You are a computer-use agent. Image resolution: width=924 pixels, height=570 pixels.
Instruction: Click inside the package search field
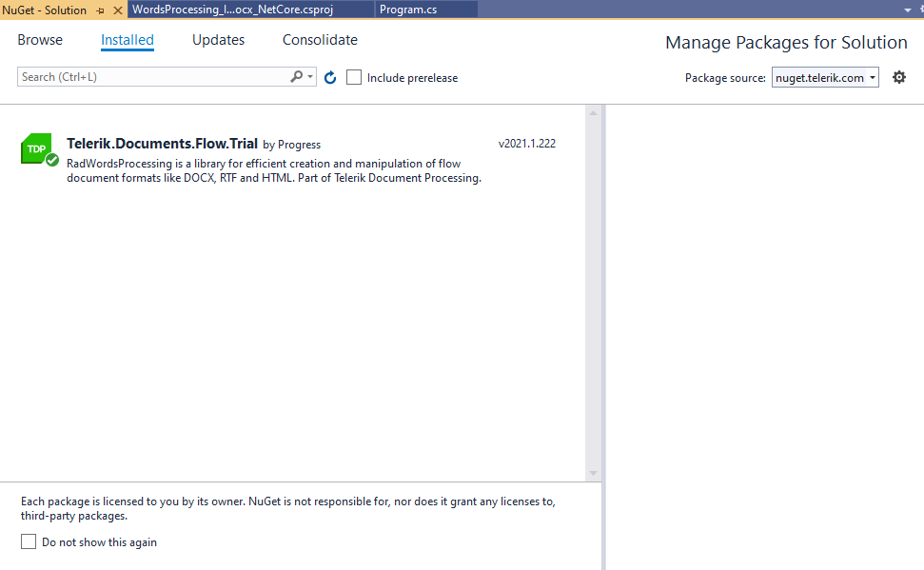click(152, 77)
